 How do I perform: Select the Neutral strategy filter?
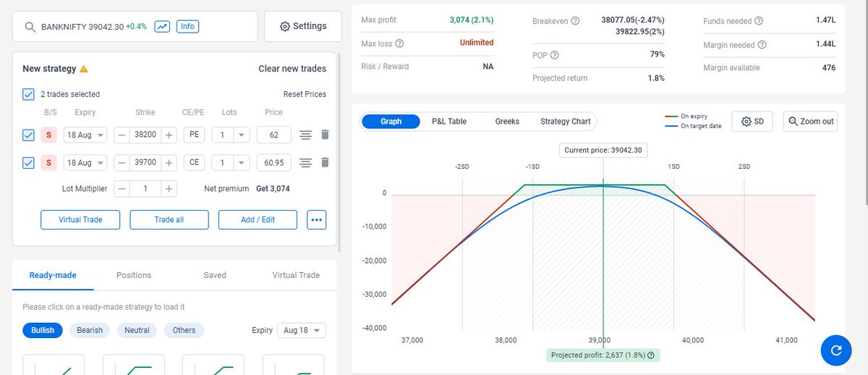click(137, 330)
